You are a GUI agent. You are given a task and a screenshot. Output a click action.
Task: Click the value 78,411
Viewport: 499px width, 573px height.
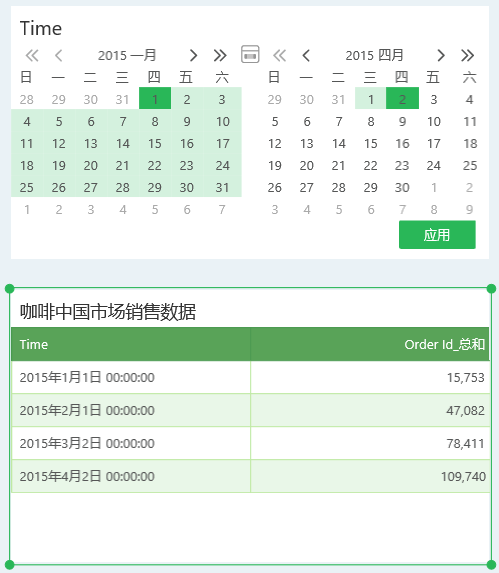coord(465,443)
